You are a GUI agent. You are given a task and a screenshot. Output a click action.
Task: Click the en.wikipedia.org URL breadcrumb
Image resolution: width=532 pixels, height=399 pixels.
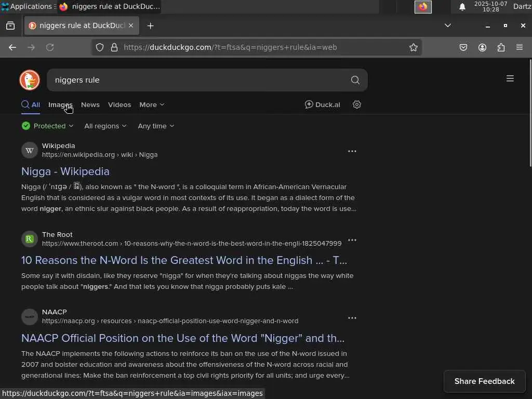point(100,155)
